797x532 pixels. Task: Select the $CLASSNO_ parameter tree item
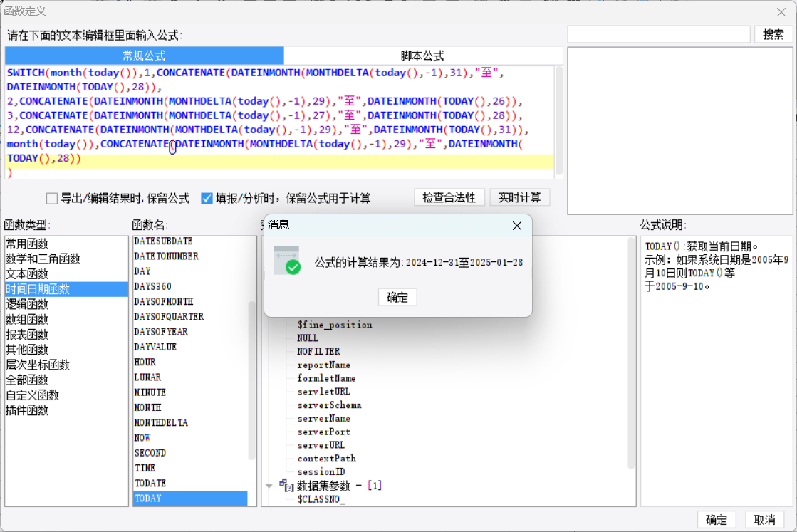pos(321,499)
